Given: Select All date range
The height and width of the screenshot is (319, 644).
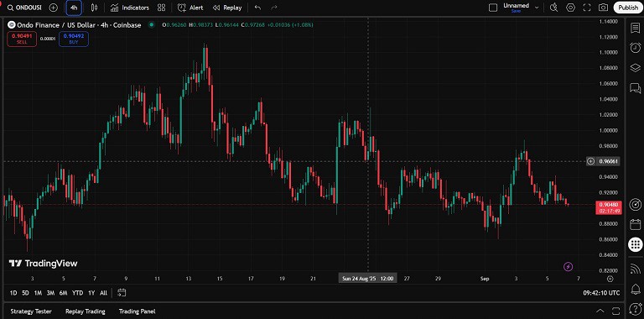Looking at the screenshot, I should pos(103,293).
